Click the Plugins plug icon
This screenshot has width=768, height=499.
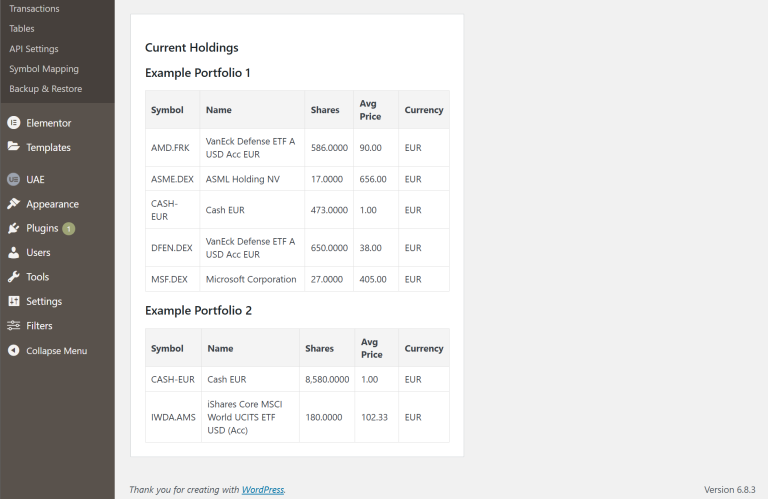pos(14,228)
